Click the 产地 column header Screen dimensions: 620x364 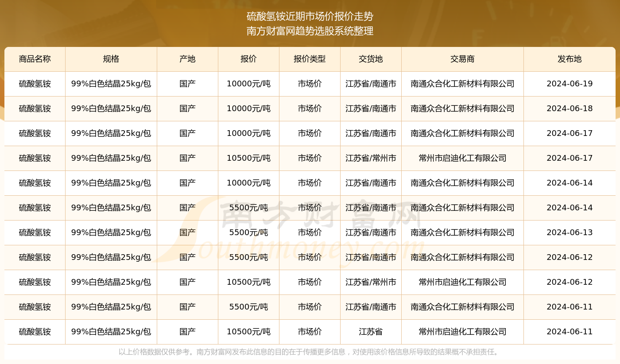click(188, 59)
